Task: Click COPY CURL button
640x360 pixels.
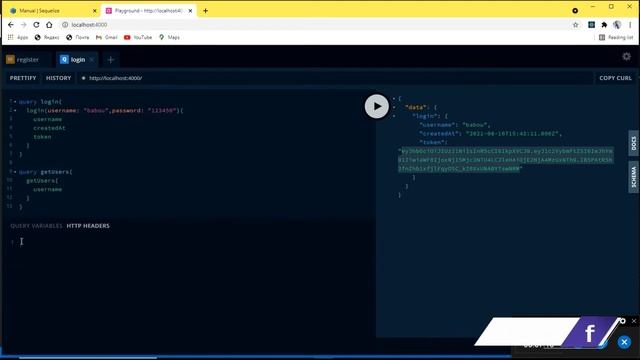Action: tap(615, 78)
